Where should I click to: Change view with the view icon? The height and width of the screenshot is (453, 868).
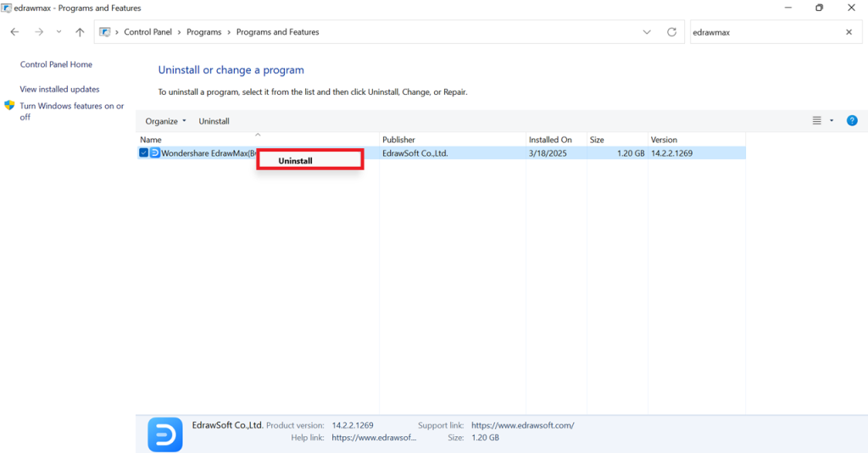(x=816, y=120)
